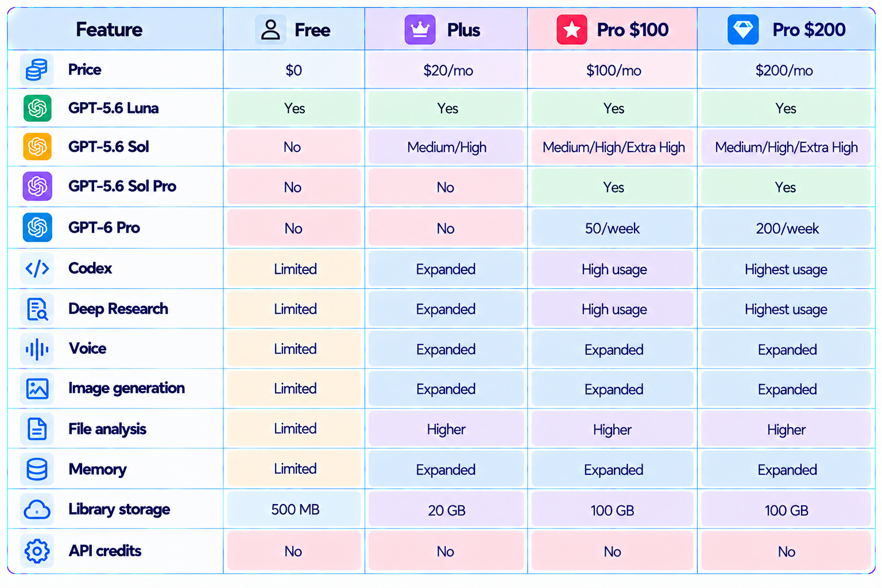
Task: Click the blue GPT-6 Pro icon
Action: point(37,227)
